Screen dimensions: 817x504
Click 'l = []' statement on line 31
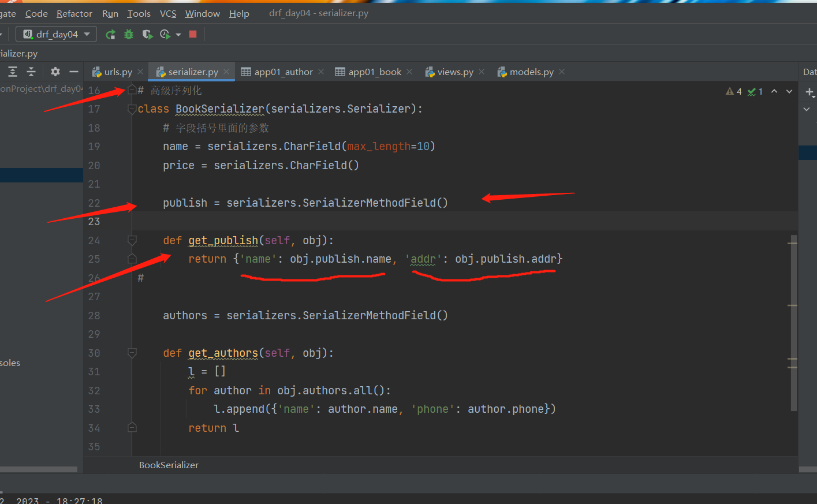pyautogui.click(x=207, y=371)
